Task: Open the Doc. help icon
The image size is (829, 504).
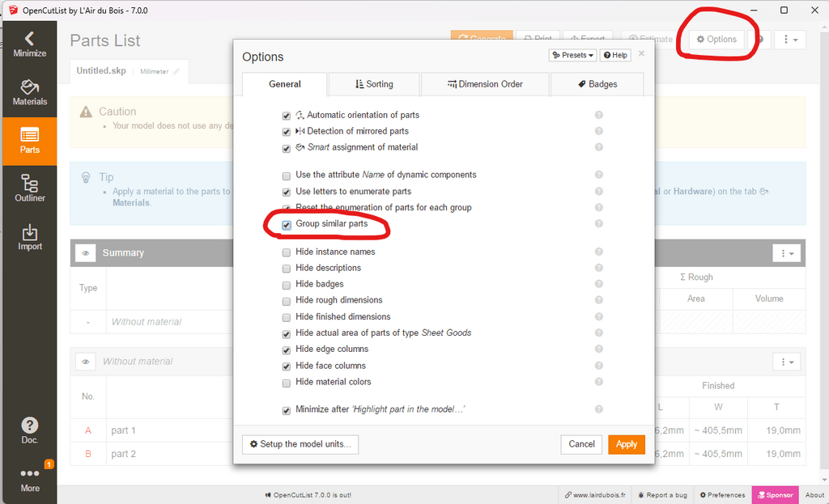Action: pyautogui.click(x=29, y=430)
